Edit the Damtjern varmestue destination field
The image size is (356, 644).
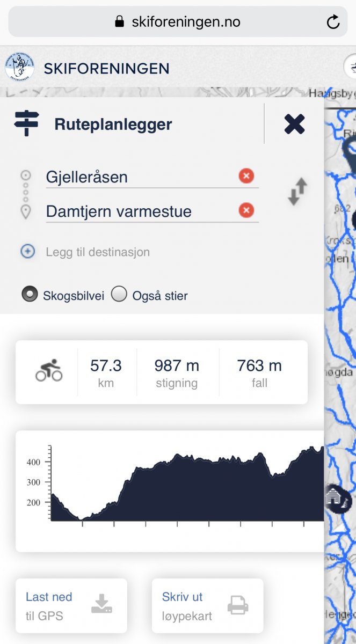pos(140,211)
